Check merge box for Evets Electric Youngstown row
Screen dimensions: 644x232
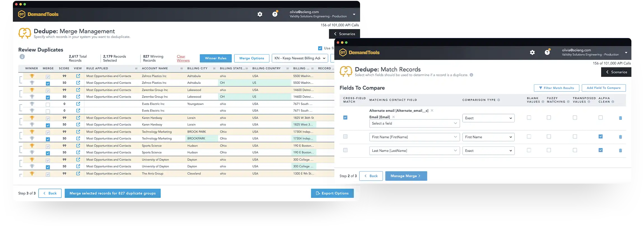tap(48, 105)
